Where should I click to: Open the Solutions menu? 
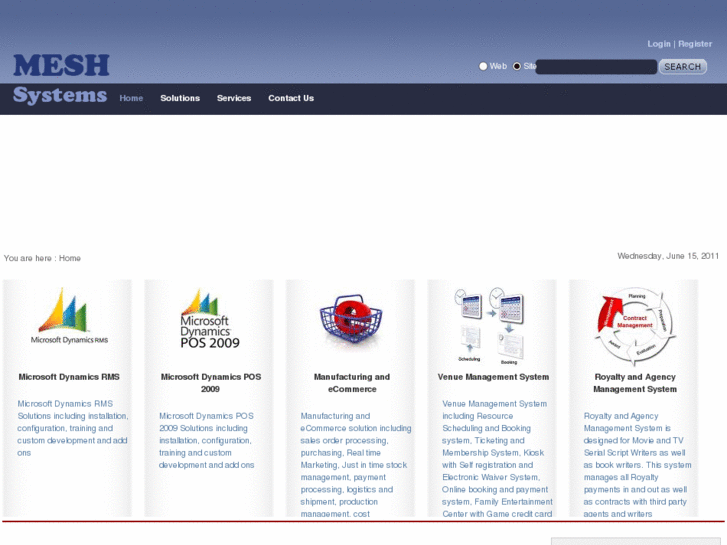(180, 98)
